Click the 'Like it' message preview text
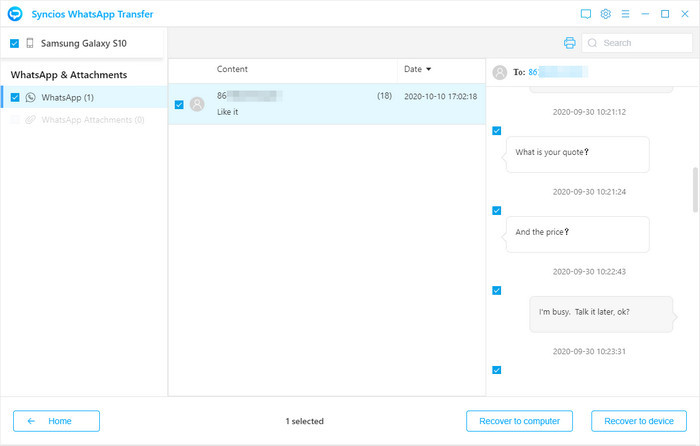The image size is (700, 446). tap(228, 112)
